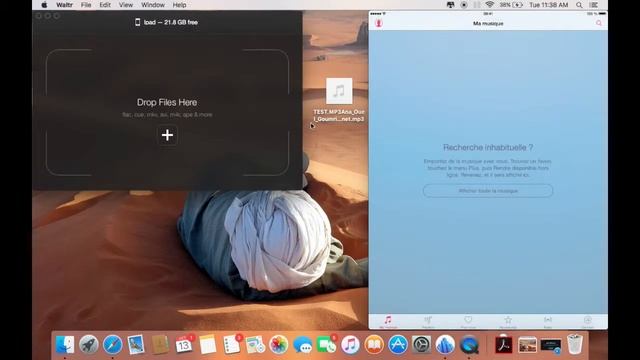Viewport: 640px width, 360px height.
Task: Open the desert photo thumbnail in the Dock
Action: (527, 345)
